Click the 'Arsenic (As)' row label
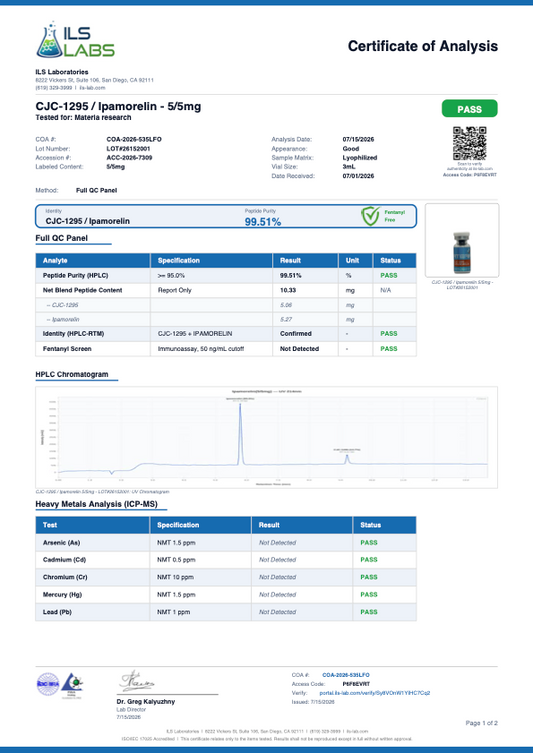 click(61, 543)
